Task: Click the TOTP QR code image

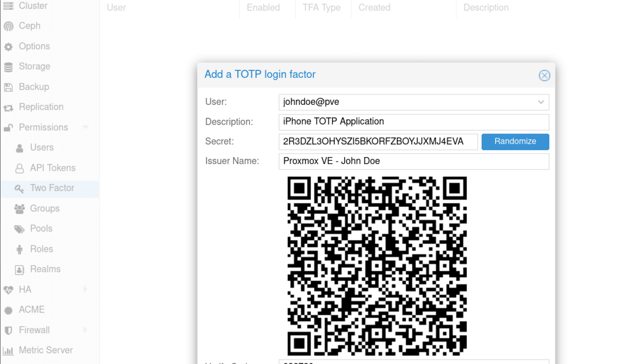Action: (377, 266)
